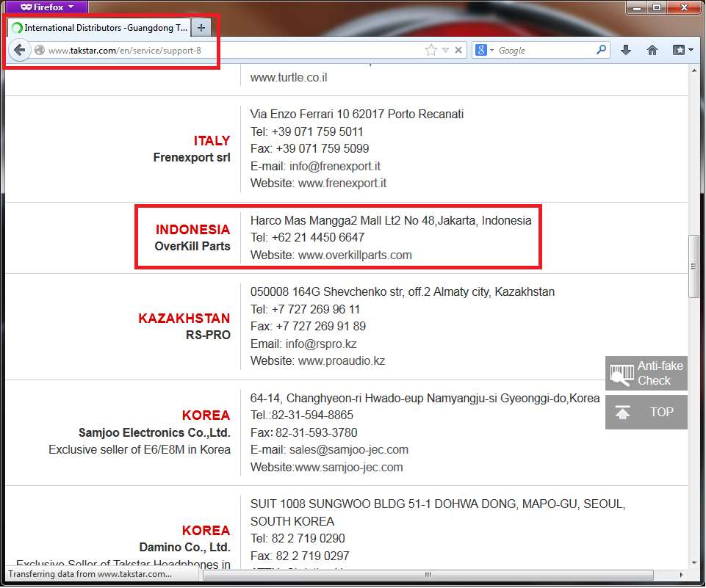Visit www.proaudio.kz website link
The width and height of the screenshot is (706, 588).
click(342, 361)
